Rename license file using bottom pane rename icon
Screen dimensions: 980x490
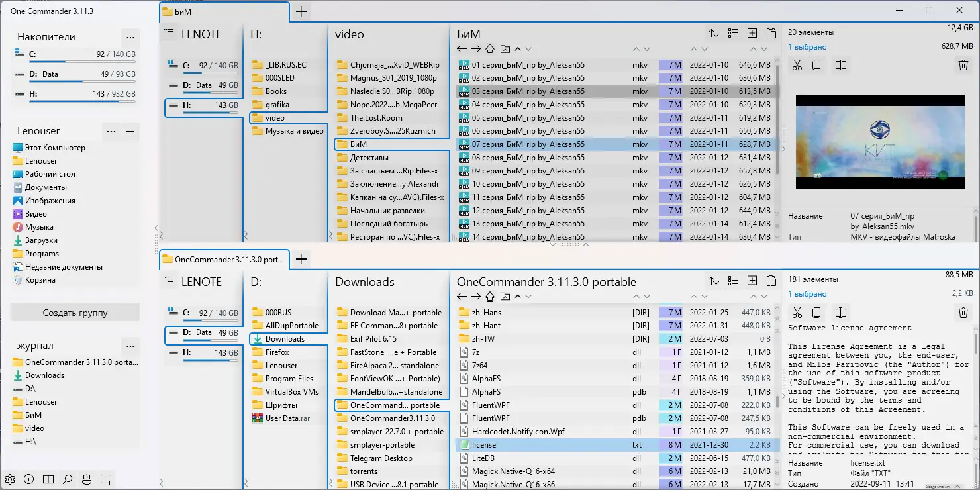coord(841,313)
